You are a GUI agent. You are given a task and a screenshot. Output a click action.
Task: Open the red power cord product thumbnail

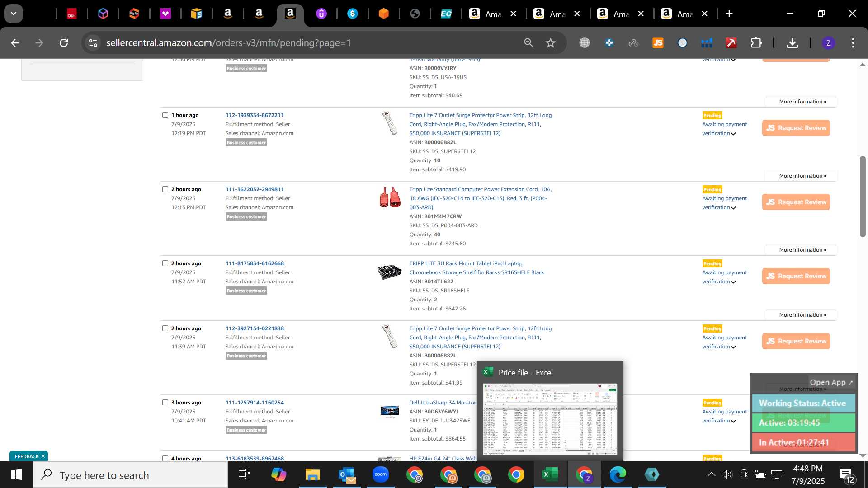[x=390, y=197]
